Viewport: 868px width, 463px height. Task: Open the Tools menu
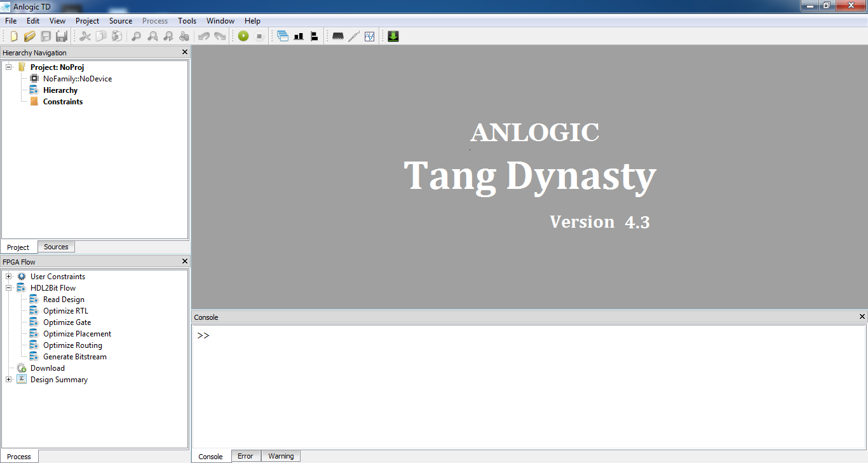pos(187,21)
